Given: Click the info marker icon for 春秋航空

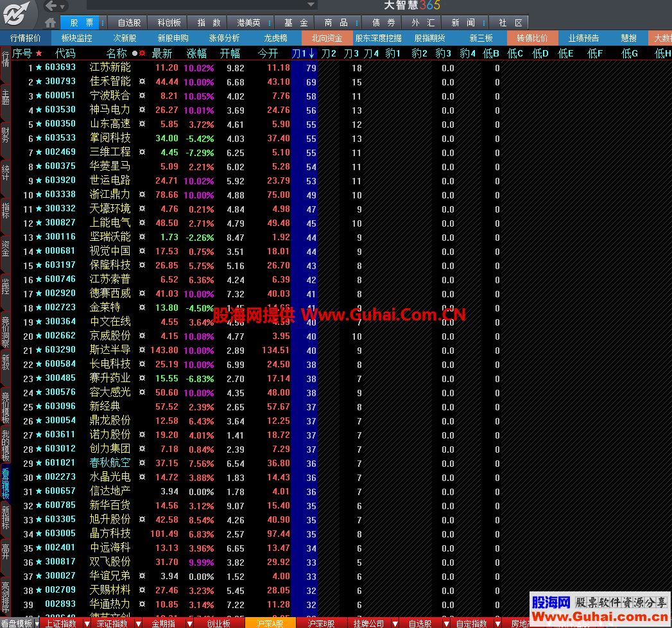Looking at the screenshot, I should [142, 463].
